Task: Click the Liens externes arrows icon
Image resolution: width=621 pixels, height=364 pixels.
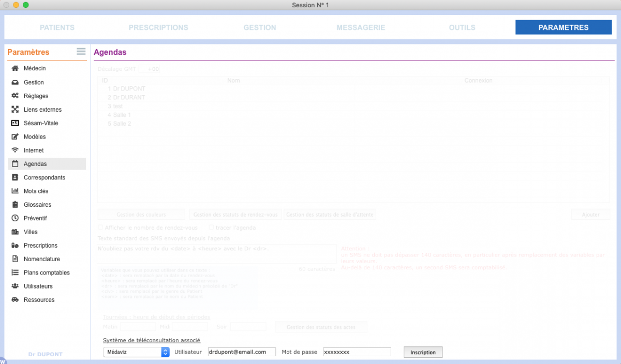Action: [15, 109]
